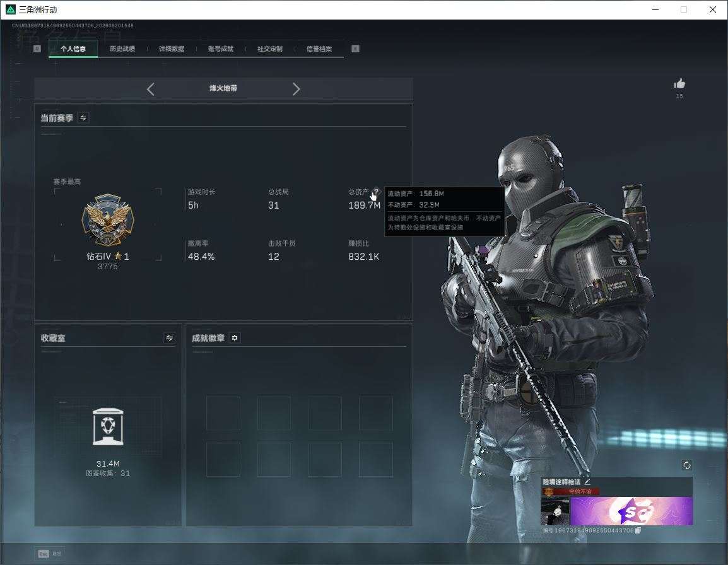Click the right key hint after the 信誉档案 tab
Image resolution: width=728 pixels, height=565 pixels.
[355, 49]
